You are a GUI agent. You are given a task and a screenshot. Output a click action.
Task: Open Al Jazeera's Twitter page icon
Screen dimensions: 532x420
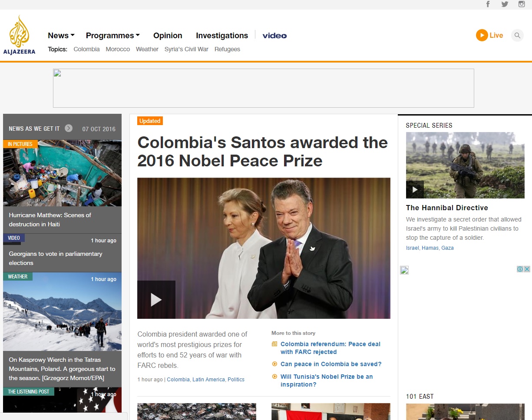pos(505,4)
